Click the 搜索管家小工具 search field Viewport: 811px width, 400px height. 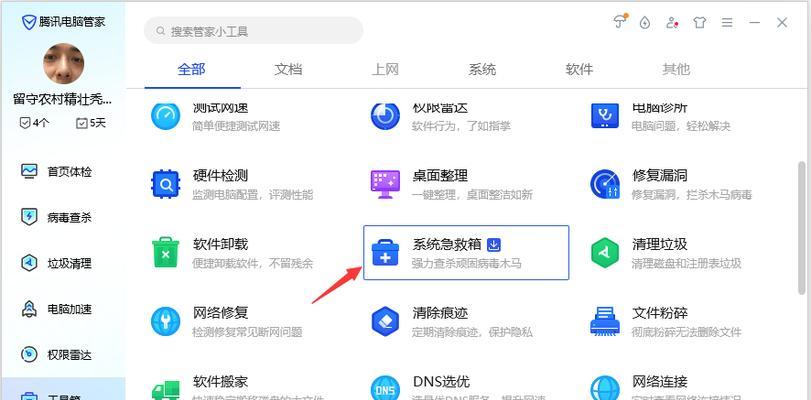tap(253, 31)
